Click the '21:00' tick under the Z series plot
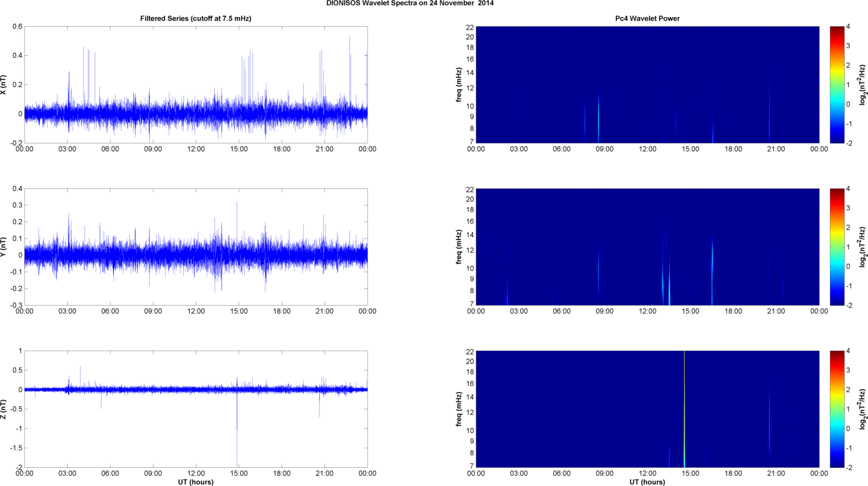868x486 pixels. point(324,473)
